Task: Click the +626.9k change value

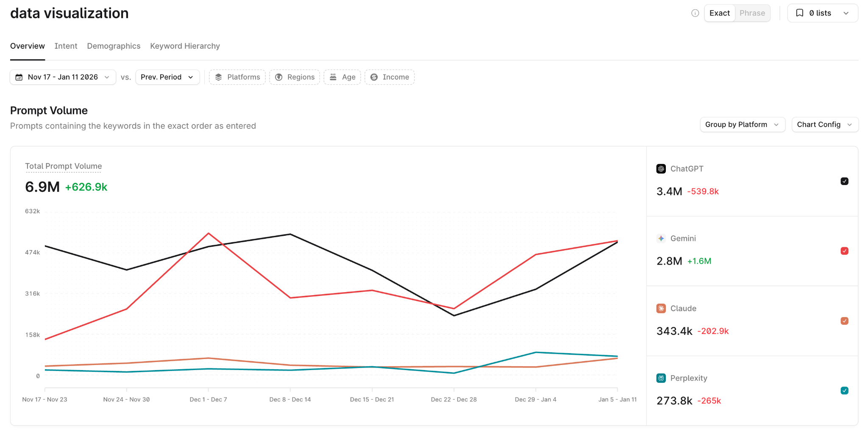Action: pos(86,187)
